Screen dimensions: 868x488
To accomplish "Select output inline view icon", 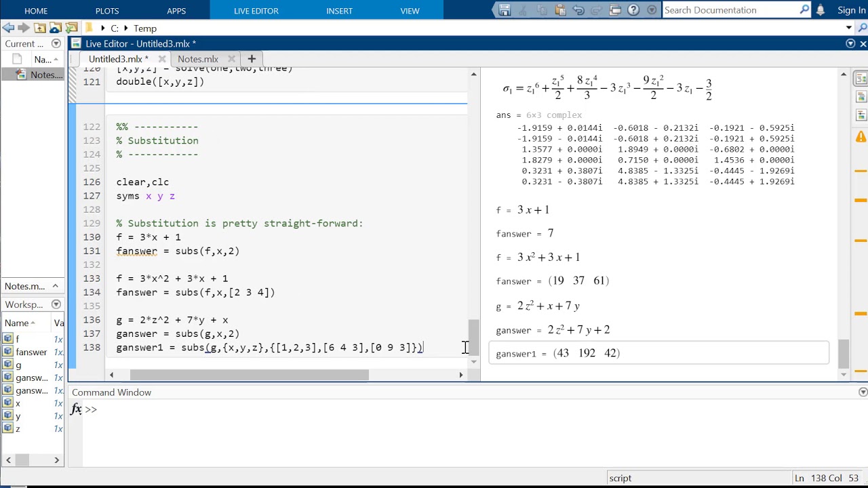I will click(861, 97).
